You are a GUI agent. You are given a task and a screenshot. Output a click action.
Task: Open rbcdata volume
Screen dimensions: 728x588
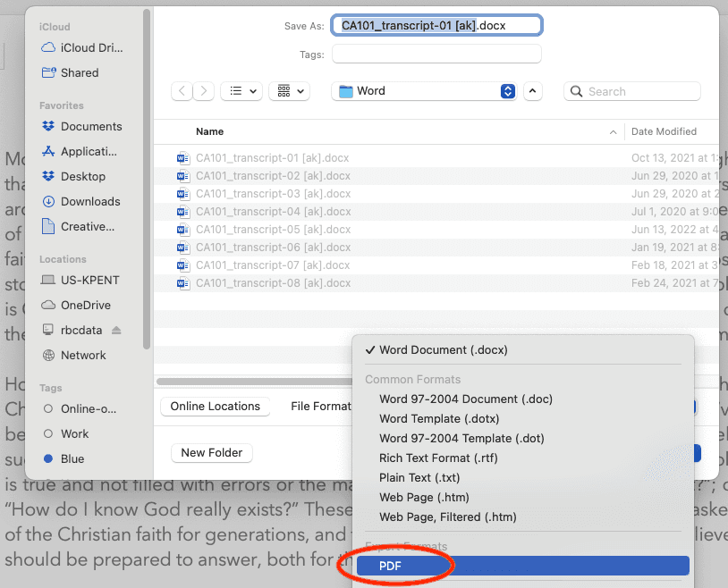coord(72,330)
